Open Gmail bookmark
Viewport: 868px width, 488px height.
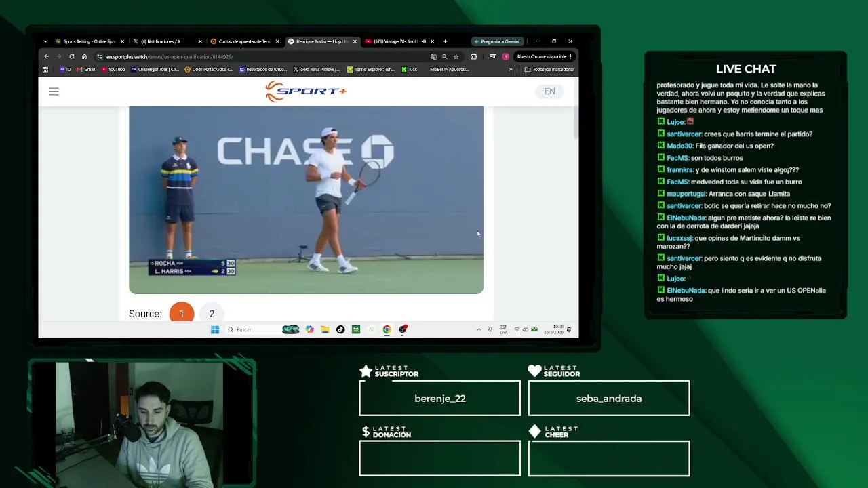[86, 69]
